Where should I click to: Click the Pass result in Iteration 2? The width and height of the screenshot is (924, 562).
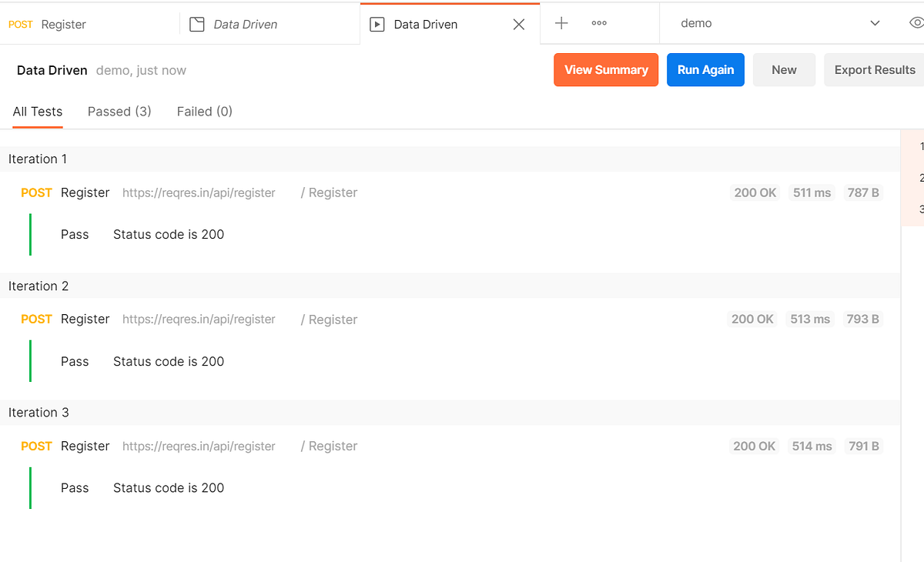click(x=75, y=361)
